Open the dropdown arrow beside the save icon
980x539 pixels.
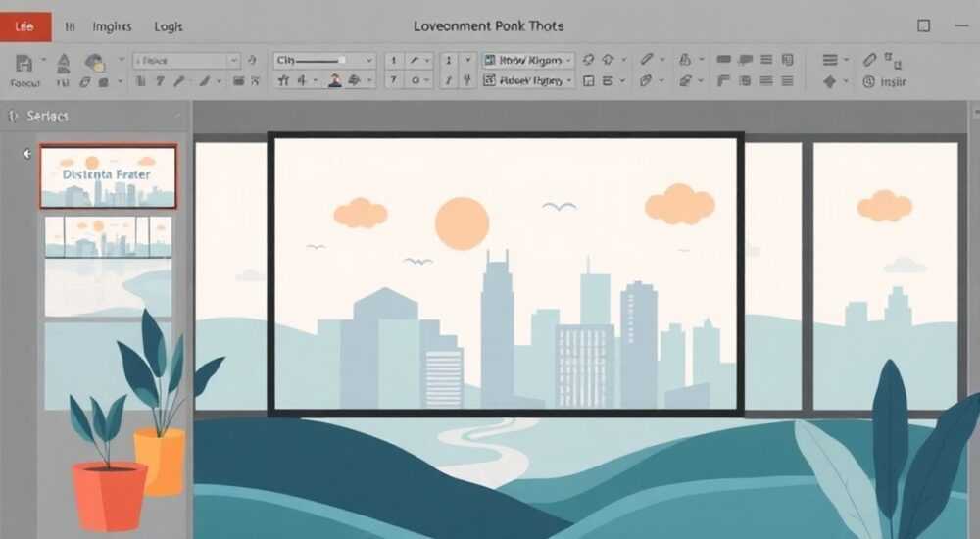tap(43, 60)
